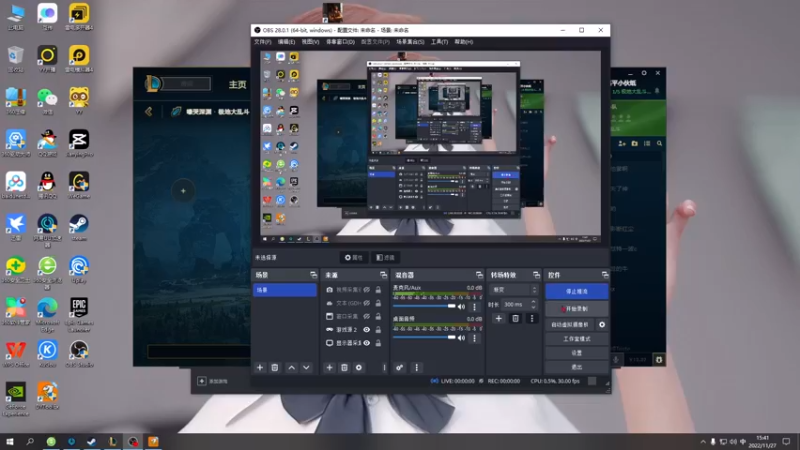Open source properties gear in Sources toolbar
This screenshot has width=800, height=450.
[359, 367]
